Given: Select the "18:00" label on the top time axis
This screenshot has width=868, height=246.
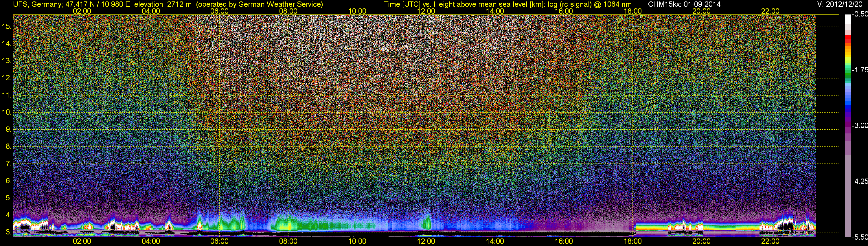Looking at the screenshot, I should click(632, 11).
